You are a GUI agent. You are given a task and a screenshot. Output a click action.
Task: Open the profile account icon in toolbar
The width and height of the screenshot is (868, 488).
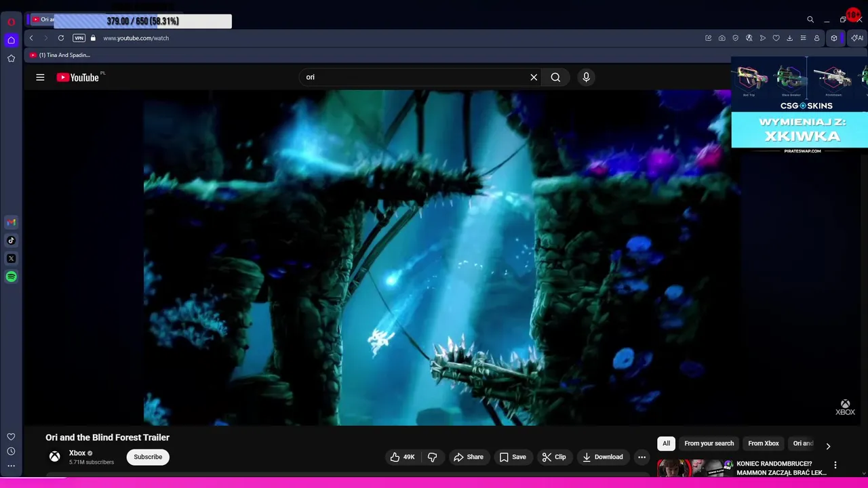click(817, 38)
